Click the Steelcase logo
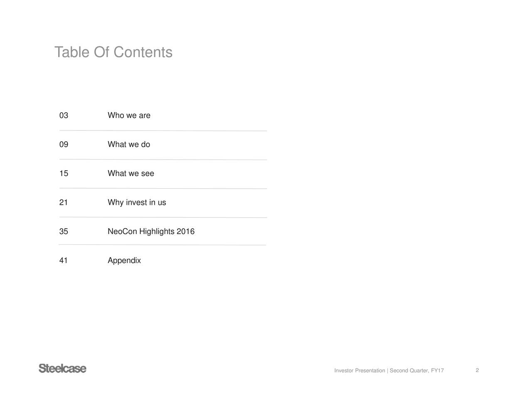 (x=62, y=369)
